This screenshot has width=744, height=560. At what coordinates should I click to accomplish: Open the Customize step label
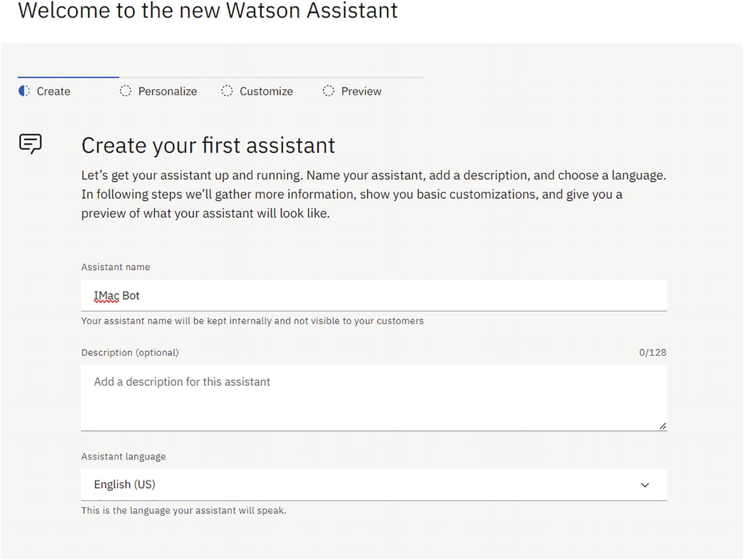coord(266,91)
